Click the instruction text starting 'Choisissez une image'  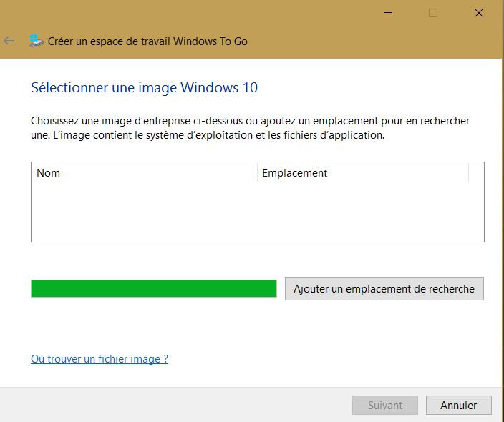click(x=250, y=128)
